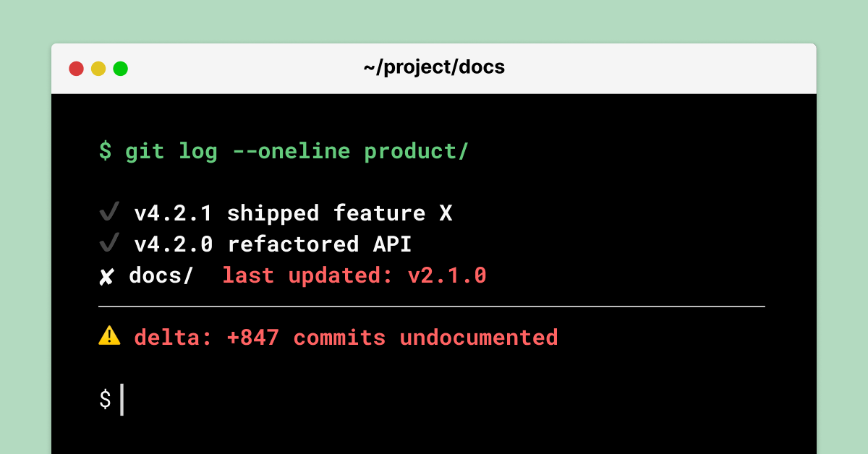
Task: Click the blinking cursor on the last line
Action: [122, 400]
